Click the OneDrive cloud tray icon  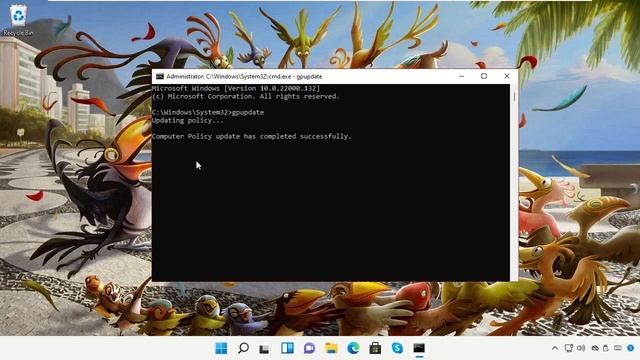click(595, 348)
